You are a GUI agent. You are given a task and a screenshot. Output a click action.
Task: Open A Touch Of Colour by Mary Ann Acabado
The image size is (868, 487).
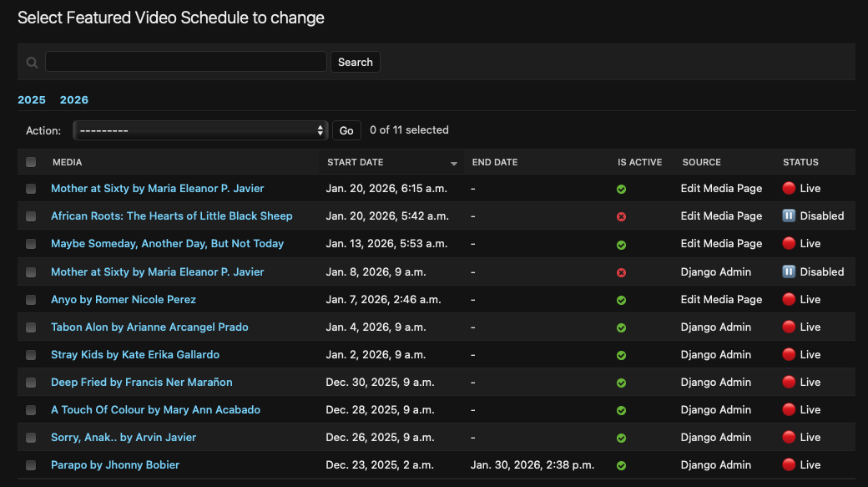click(x=155, y=409)
